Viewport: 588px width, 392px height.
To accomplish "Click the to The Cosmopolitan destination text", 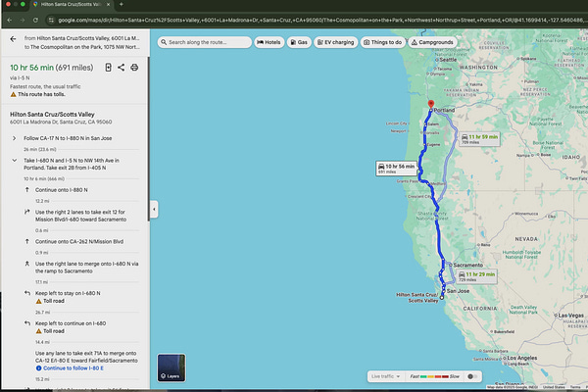I will point(81,47).
